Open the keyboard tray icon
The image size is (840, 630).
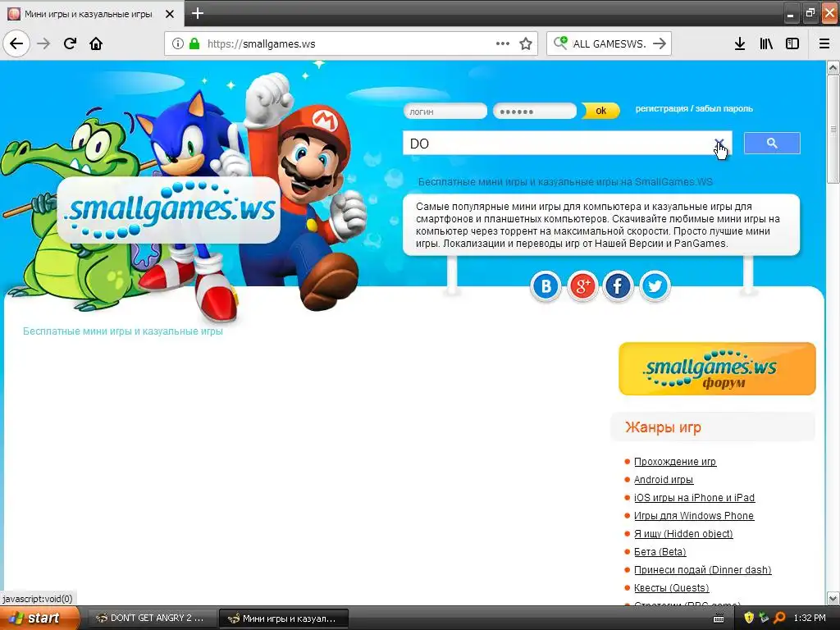pyautogui.click(x=719, y=619)
